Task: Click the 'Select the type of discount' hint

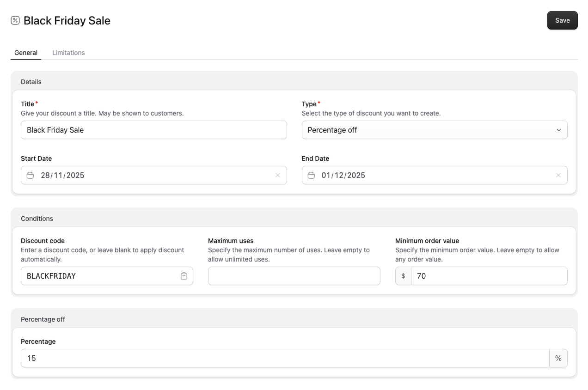Action: tap(371, 113)
